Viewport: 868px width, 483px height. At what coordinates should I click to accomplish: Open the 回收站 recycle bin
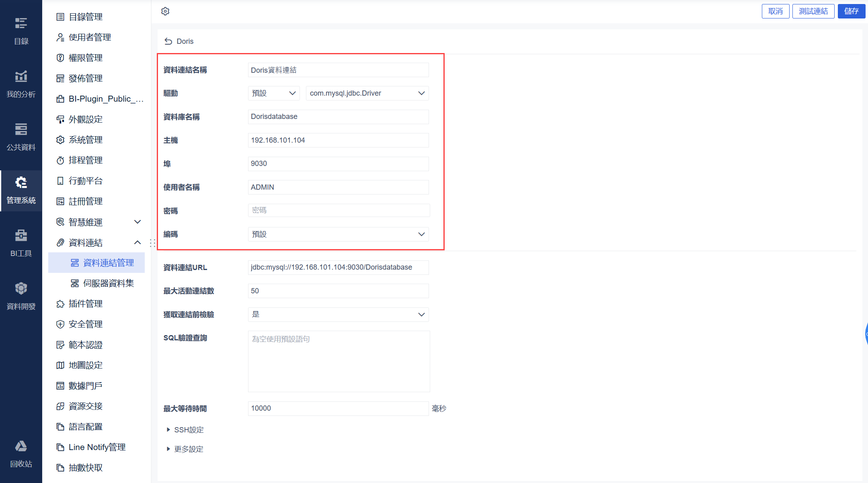[21, 453]
